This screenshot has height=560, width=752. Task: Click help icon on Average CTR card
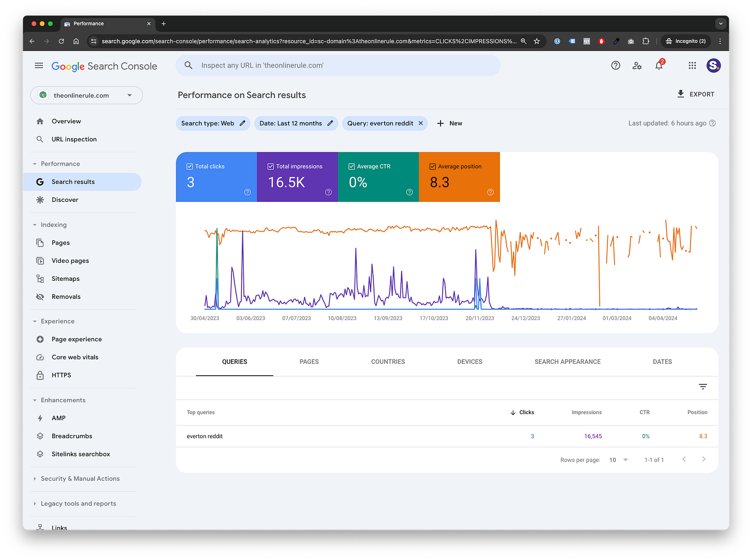coord(410,192)
